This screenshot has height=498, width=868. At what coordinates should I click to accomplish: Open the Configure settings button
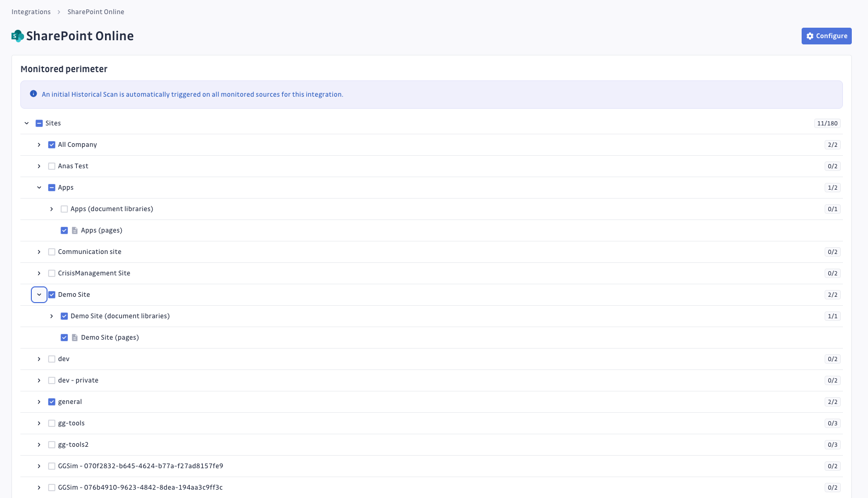[827, 36]
